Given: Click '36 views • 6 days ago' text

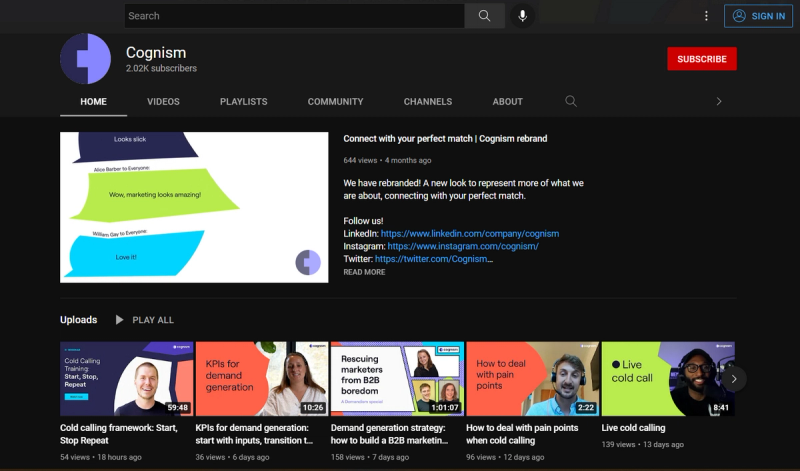Looking at the screenshot, I should click(x=232, y=457).
